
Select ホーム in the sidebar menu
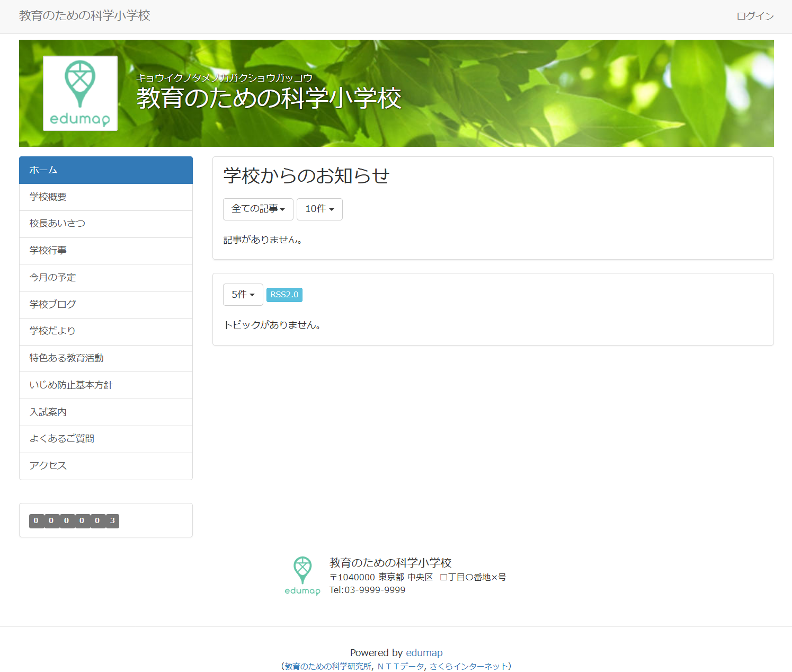point(105,170)
